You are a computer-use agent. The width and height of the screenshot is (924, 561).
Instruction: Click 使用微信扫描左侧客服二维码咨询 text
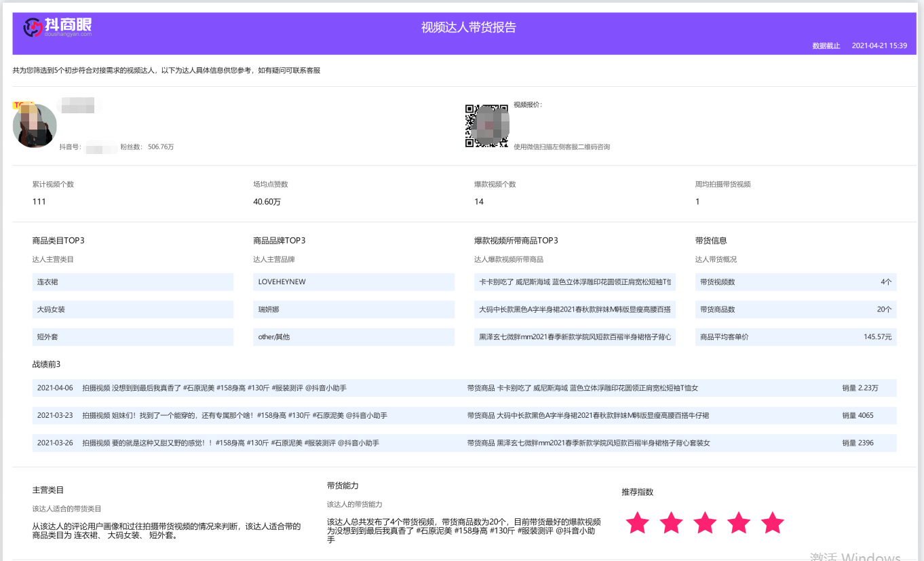click(562, 147)
